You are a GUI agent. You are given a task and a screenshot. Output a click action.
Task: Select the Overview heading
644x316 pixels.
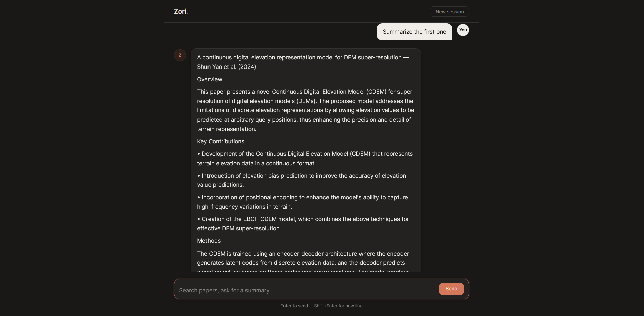tap(209, 79)
